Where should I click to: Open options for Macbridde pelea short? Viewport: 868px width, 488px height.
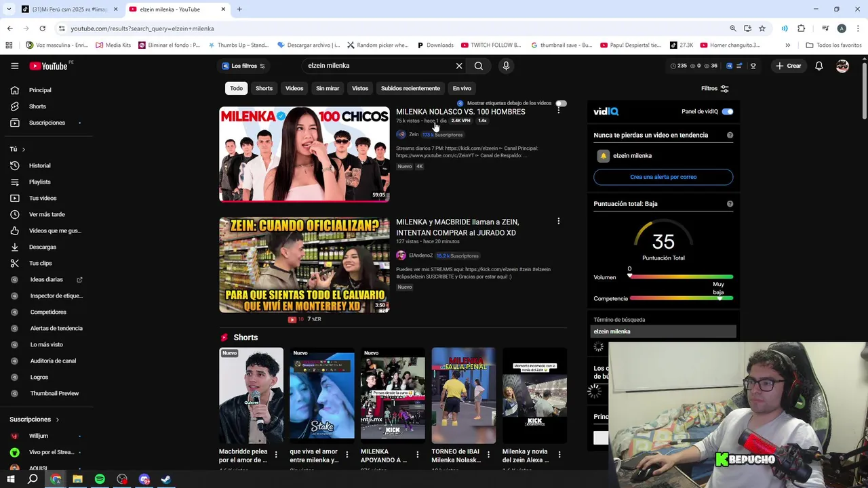coord(276,455)
